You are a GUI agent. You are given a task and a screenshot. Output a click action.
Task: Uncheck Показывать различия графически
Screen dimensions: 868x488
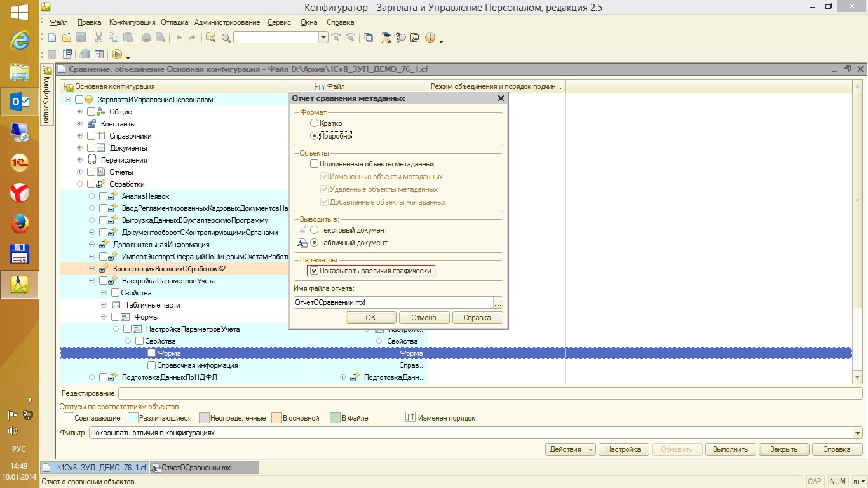coord(314,271)
